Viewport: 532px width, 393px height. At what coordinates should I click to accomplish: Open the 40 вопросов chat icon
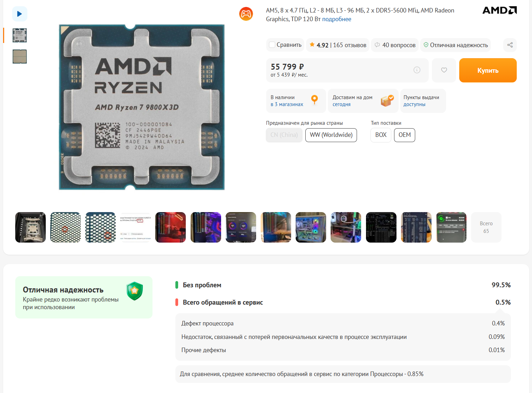(x=377, y=45)
